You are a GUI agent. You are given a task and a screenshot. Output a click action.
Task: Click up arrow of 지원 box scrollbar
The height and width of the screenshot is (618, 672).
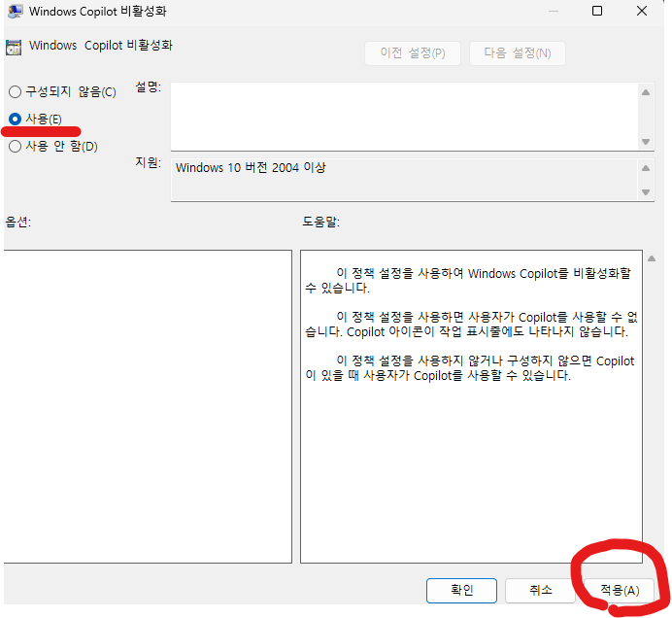(x=646, y=168)
